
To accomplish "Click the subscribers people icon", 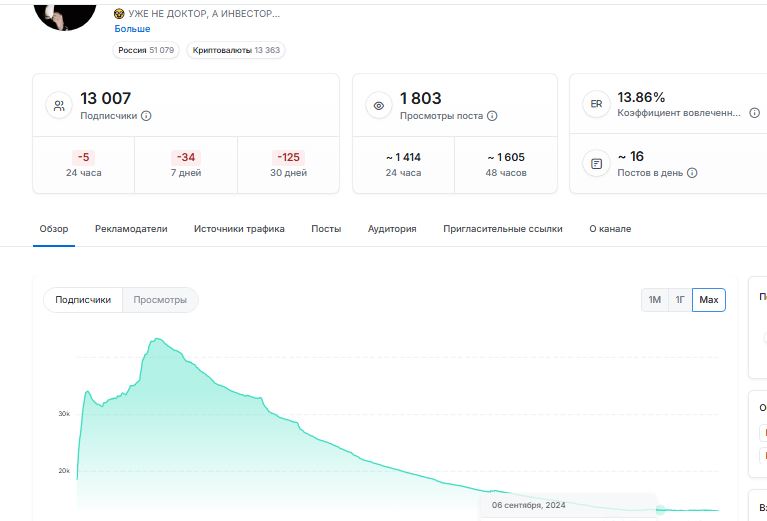I will pyautogui.click(x=60, y=105).
